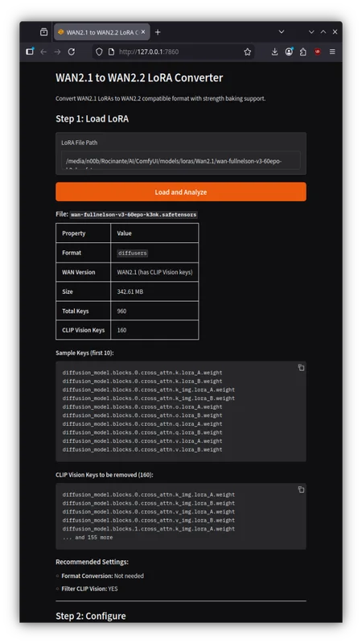
Task: Open the Firefox account icon
Action: click(289, 52)
